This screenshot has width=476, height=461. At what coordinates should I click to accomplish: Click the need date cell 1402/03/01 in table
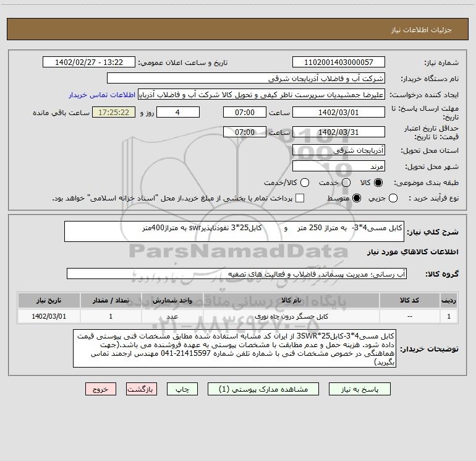point(49,316)
